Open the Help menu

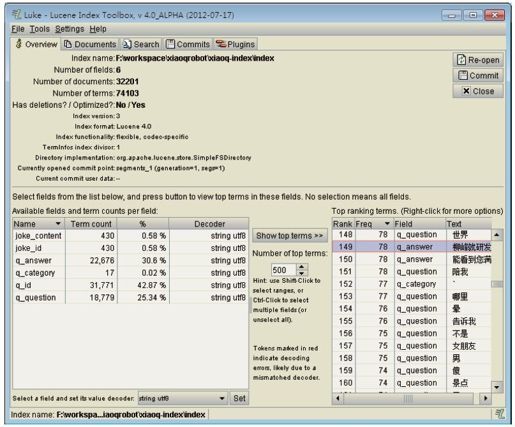click(x=98, y=29)
